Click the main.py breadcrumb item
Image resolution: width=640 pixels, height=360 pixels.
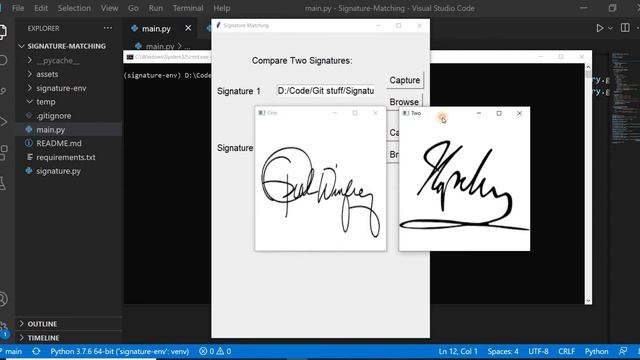click(x=160, y=46)
